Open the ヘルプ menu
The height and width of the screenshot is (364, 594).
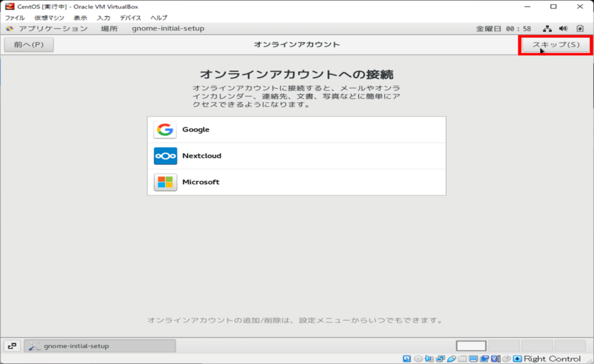pos(159,18)
